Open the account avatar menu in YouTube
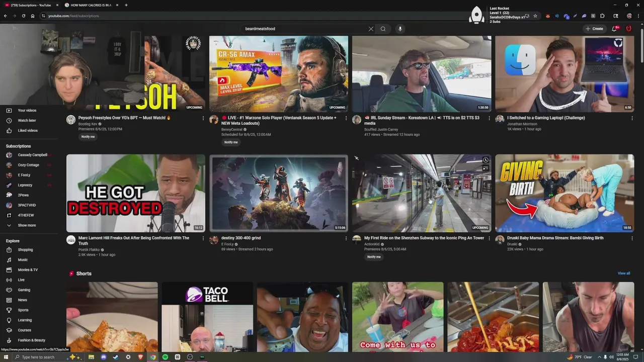The width and height of the screenshot is (644, 362). coord(628,29)
